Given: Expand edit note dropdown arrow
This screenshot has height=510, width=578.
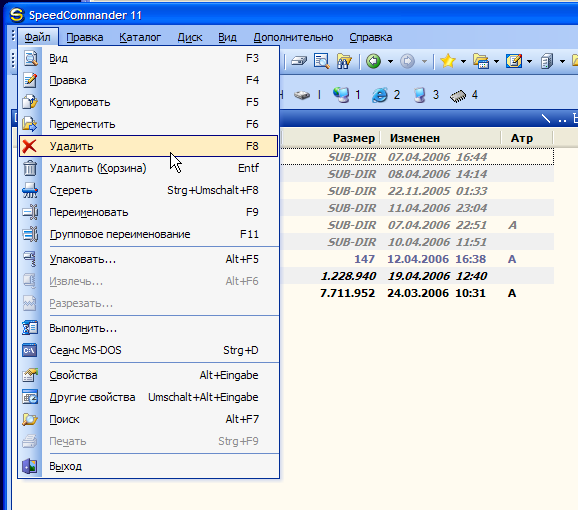Looking at the screenshot, I should 529,62.
